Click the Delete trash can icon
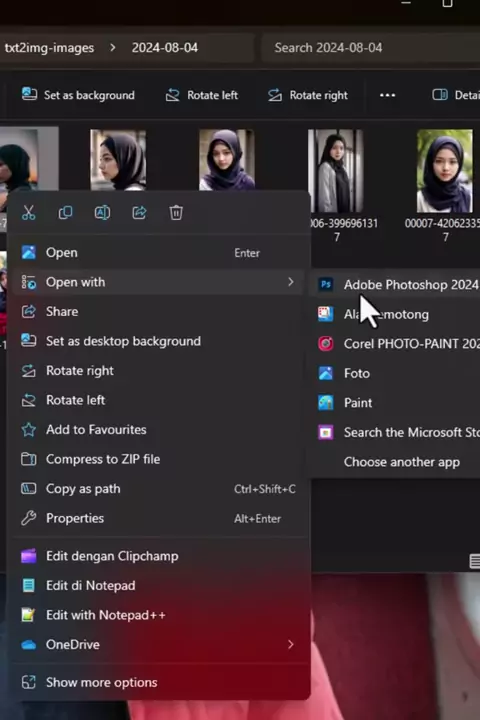 [x=176, y=213]
